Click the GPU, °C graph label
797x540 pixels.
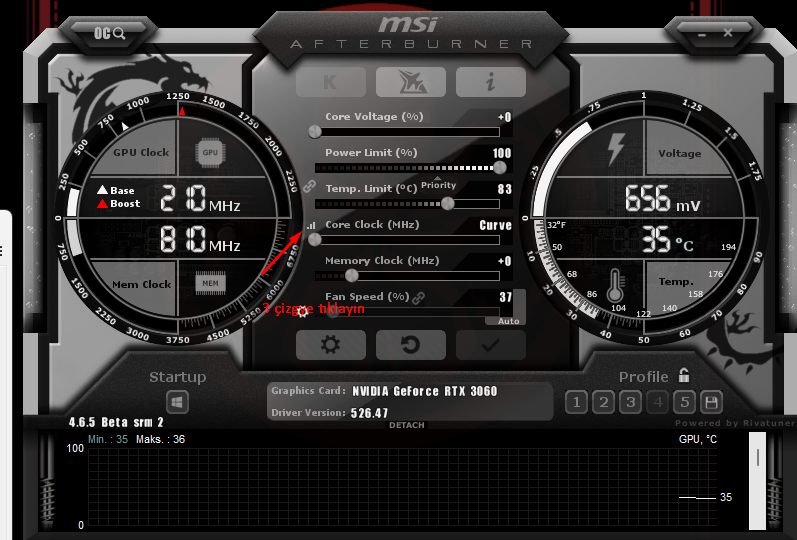(x=698, y=439)
